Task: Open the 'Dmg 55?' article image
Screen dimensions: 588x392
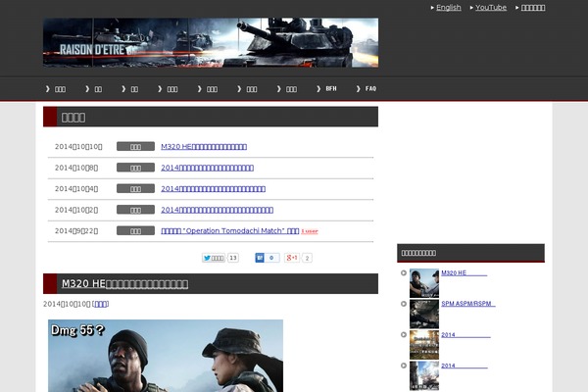Action: (x=166, y=356)
